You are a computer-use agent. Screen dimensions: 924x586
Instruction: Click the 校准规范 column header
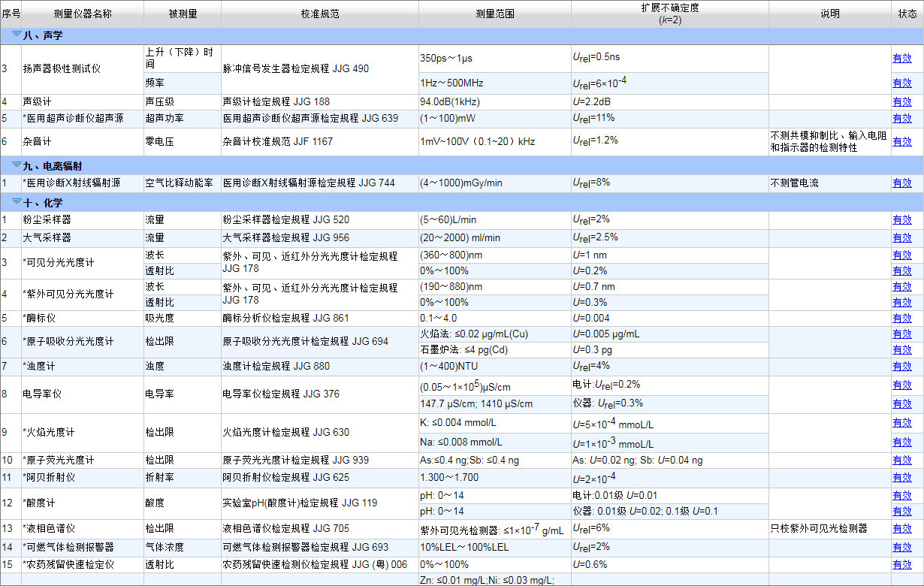coord(319,14)
